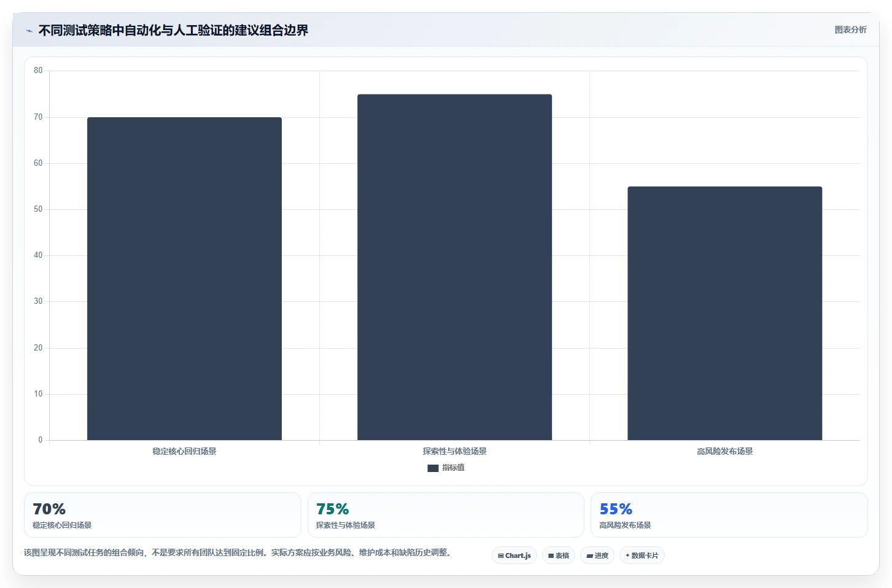Viewport: 892px width, 588px height.
Task: Select the 表格 chip
Action: [559, 555]
